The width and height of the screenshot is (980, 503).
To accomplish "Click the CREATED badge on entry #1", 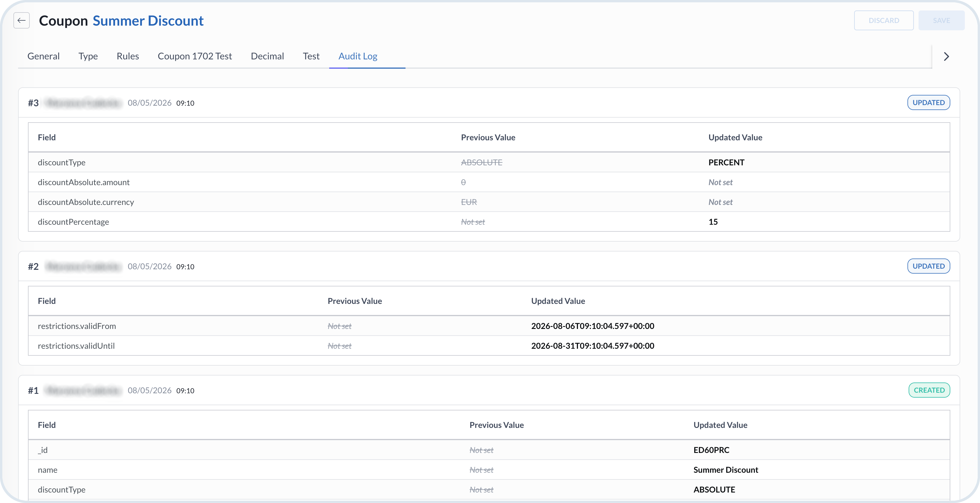I will pos(929,390).
